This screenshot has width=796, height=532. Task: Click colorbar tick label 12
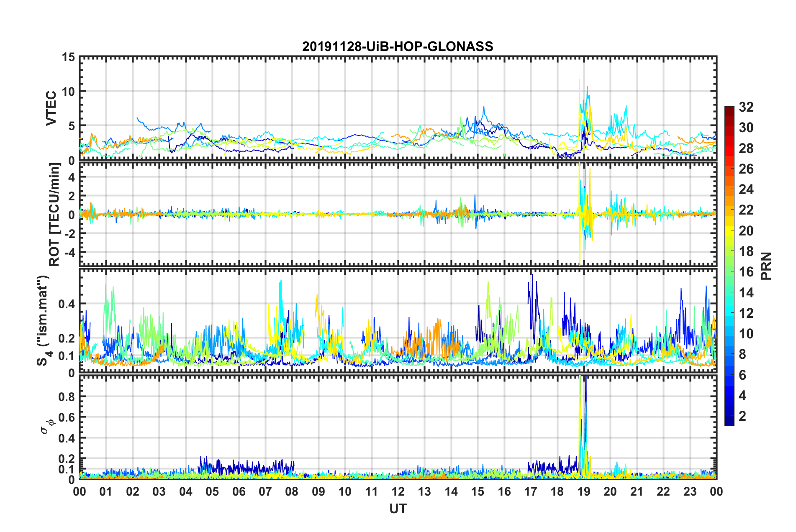(x=746, y=313)
